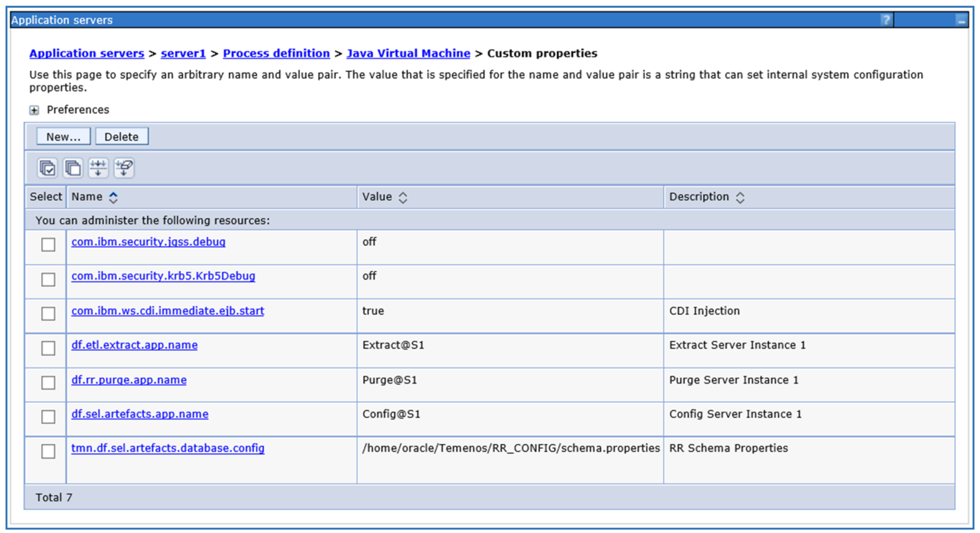This screenshot has width=980, height=533.
Task: Click the Deselect All items icon
Action: (x=73, y=168)
